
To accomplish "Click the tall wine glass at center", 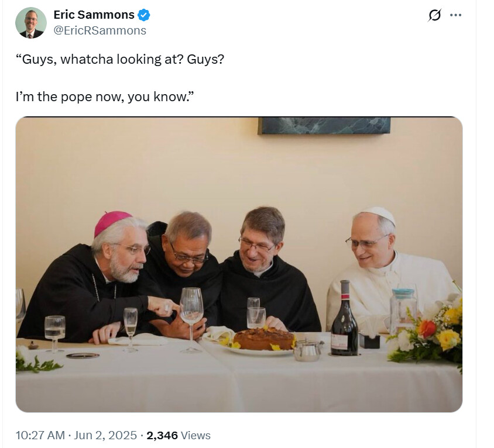I will pyautogui.click(x=191, y=310).
